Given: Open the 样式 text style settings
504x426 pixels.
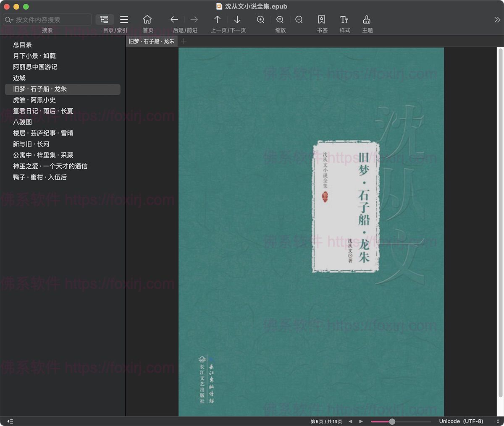Looking at the screenshot, I should [344, 19].
